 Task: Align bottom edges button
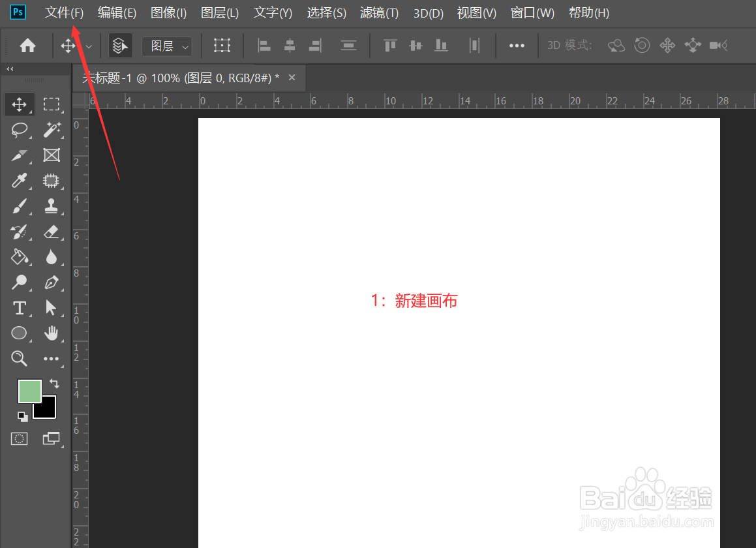(x=441, y=46)
